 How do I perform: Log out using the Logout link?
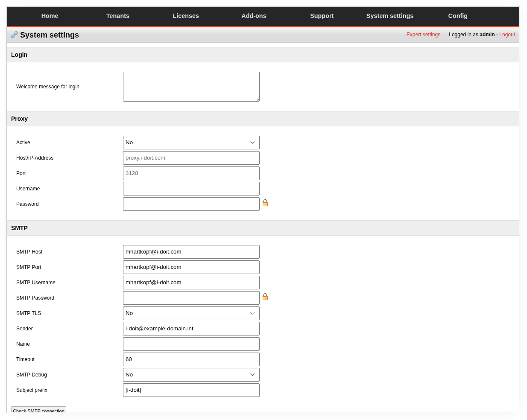tap(507, 35)
